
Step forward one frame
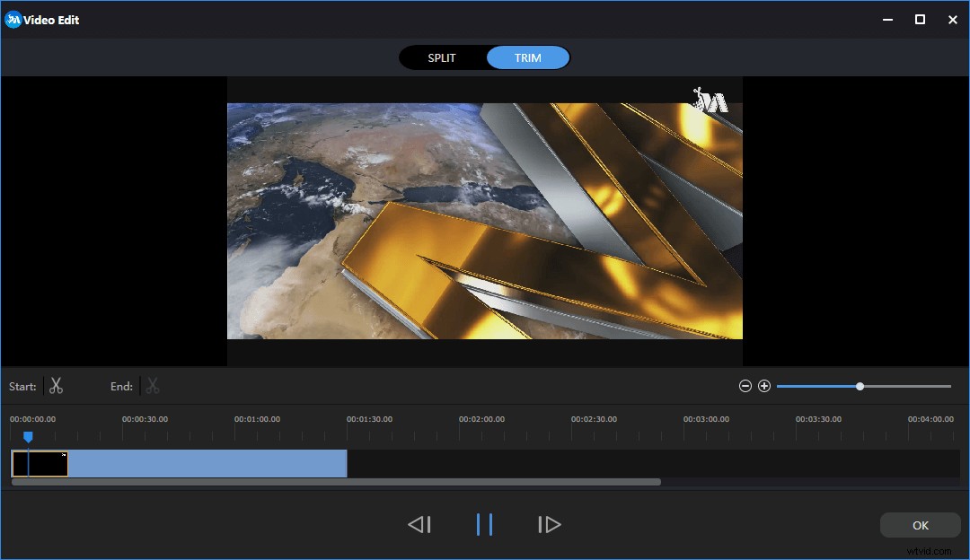point(550,524)
